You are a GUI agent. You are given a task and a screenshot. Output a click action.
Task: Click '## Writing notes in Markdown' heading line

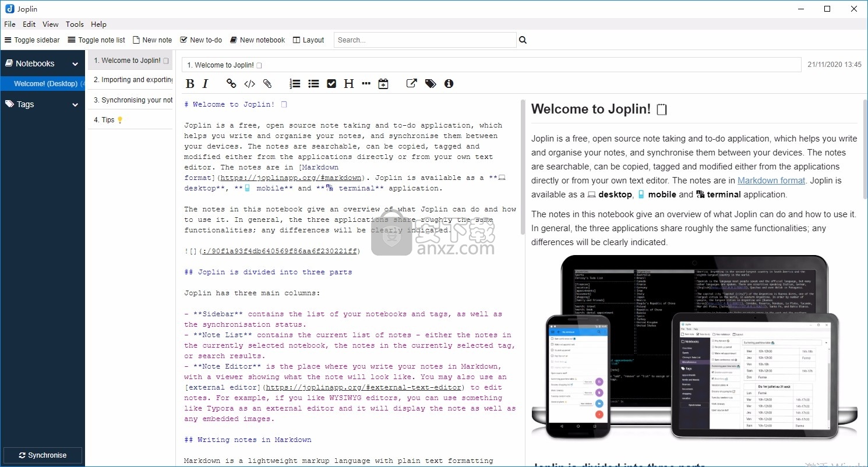[x=248, y=440]
